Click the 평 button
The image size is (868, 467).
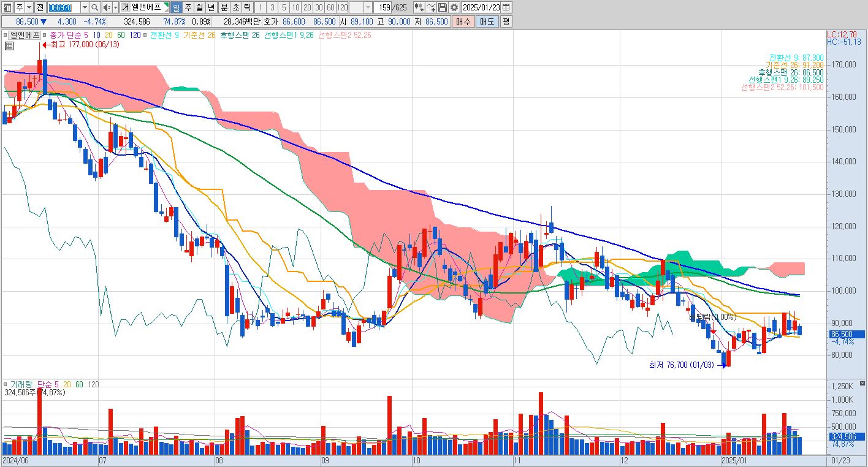506,21
